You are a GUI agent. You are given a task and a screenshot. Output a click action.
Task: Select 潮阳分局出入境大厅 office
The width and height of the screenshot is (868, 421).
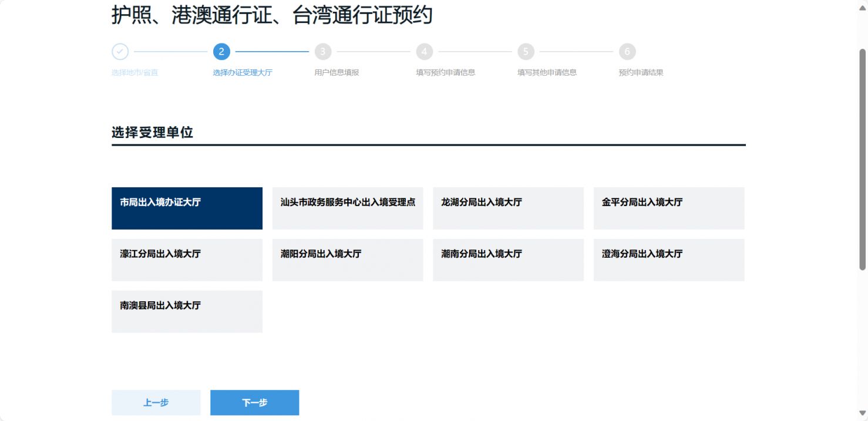[347, 260]
